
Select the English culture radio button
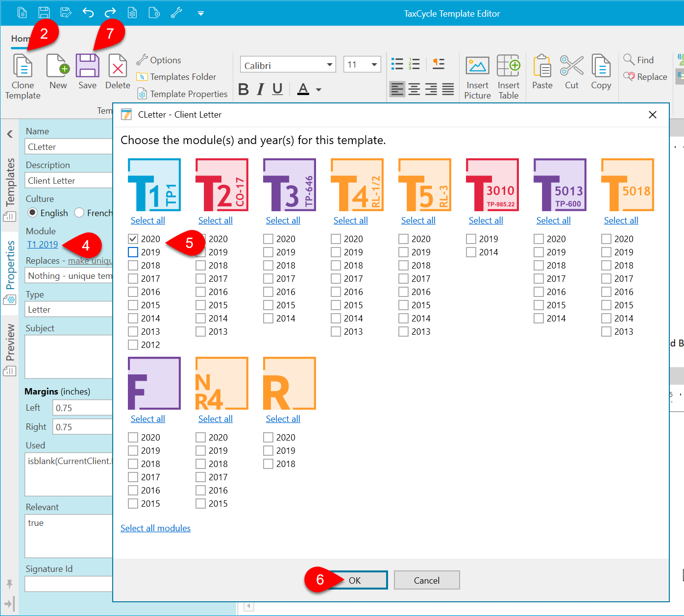[x=33, y=213]
